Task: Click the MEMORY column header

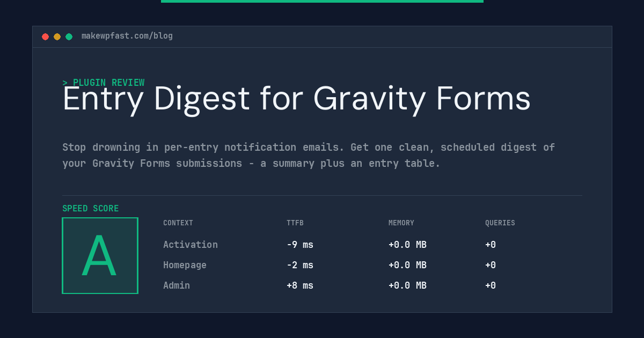Action: tap(401, 223)
